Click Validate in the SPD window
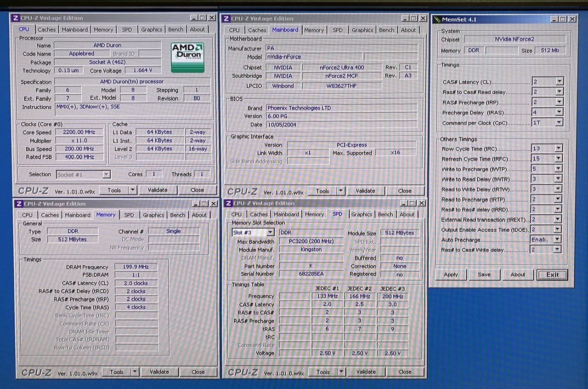Screen dimensions: 588x389 [x=366, y=372]
